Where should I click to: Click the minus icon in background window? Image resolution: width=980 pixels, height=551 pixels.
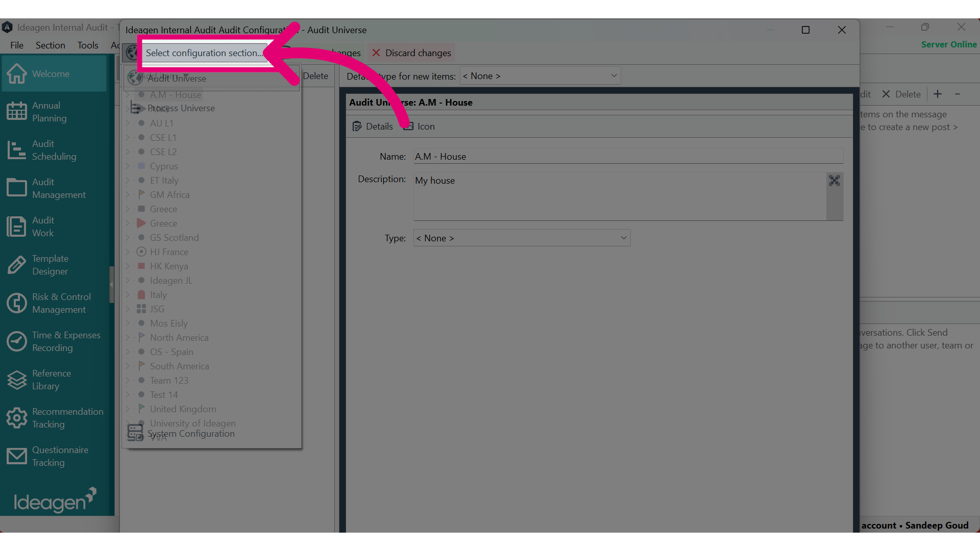tap(958, 94)
